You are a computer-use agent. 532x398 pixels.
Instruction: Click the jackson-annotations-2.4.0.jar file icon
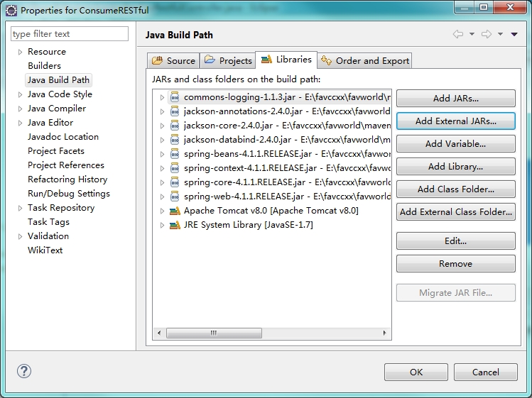(175, 111)
